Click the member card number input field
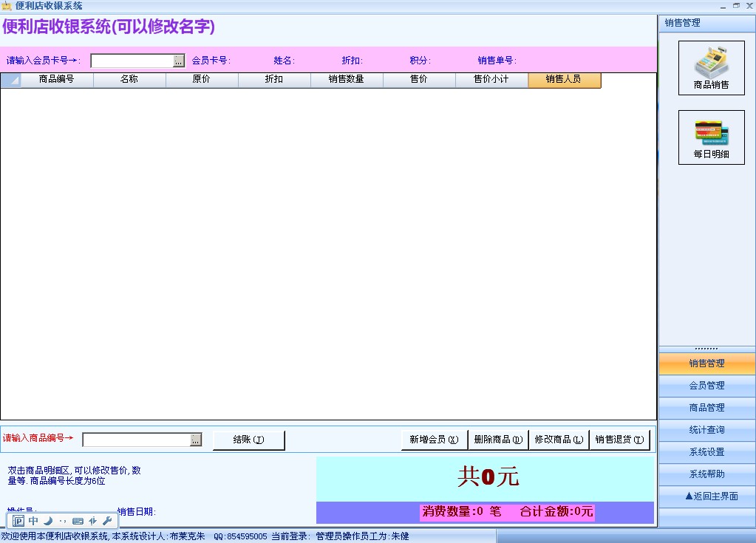 coord(132,61)
